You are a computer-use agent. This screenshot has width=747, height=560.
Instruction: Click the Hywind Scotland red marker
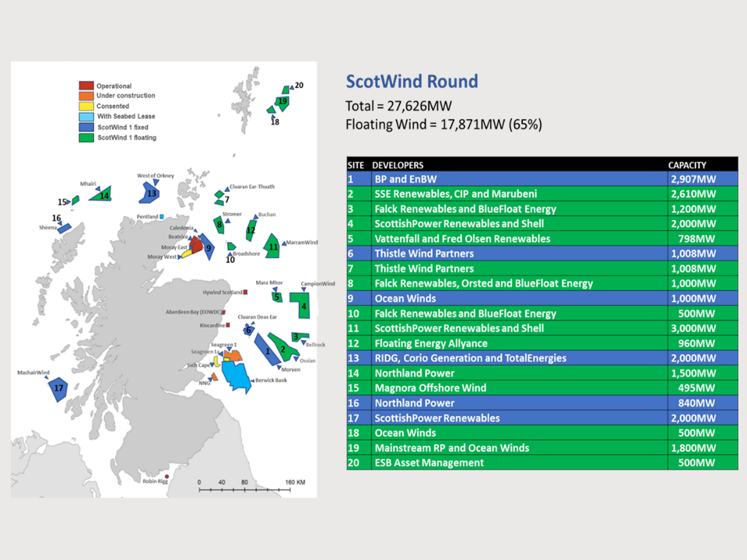point(245,292)
